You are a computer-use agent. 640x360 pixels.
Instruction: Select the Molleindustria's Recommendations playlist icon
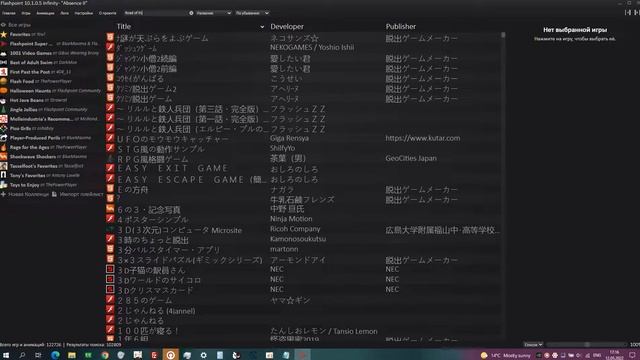tap(4, 119)
